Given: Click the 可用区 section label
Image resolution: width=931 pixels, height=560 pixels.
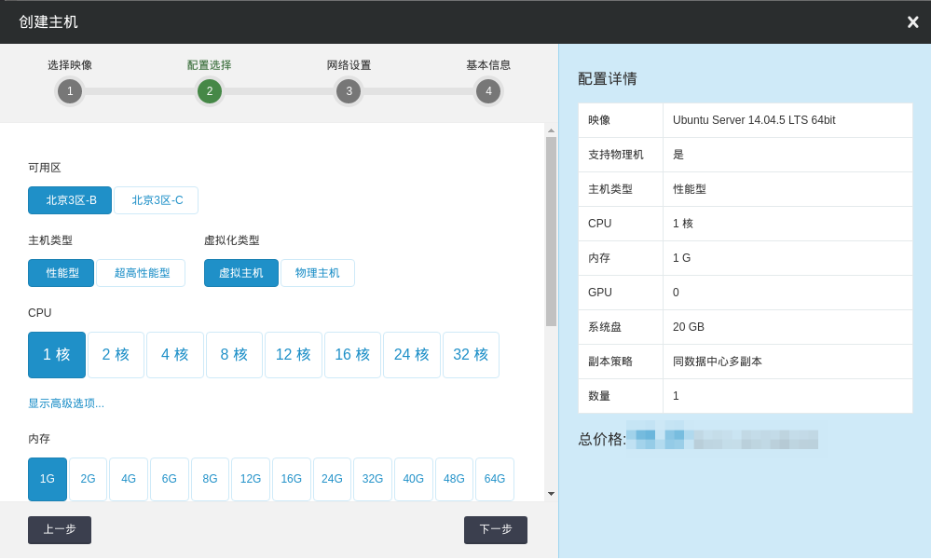Looking at the screenshot, I should (x=45, y=168).
